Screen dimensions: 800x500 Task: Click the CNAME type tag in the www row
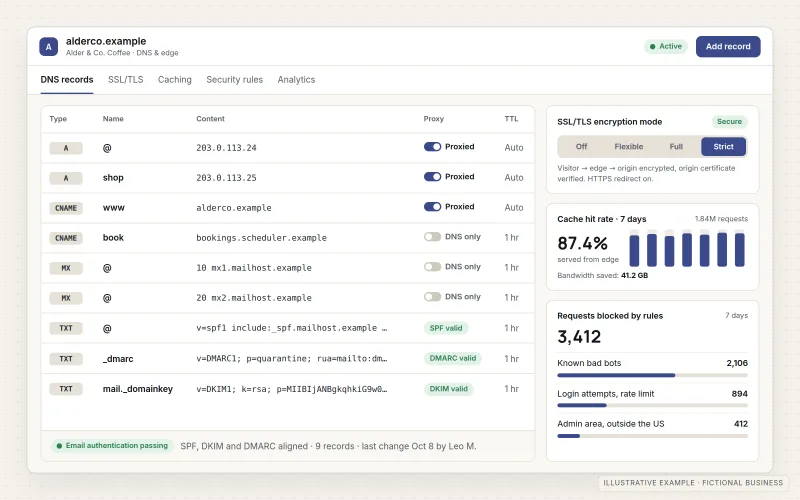66,208
